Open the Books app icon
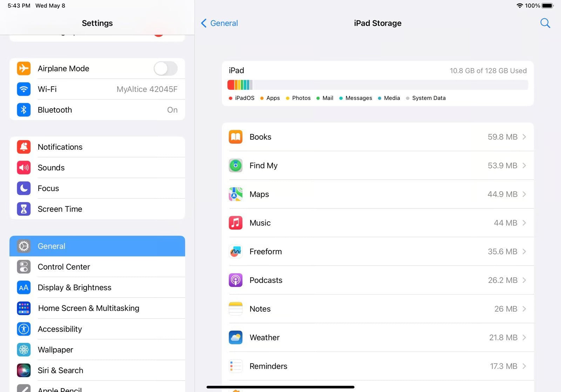The width and height of the screenshot is (561, 392). pyautogui.click(x=235, y=137)
